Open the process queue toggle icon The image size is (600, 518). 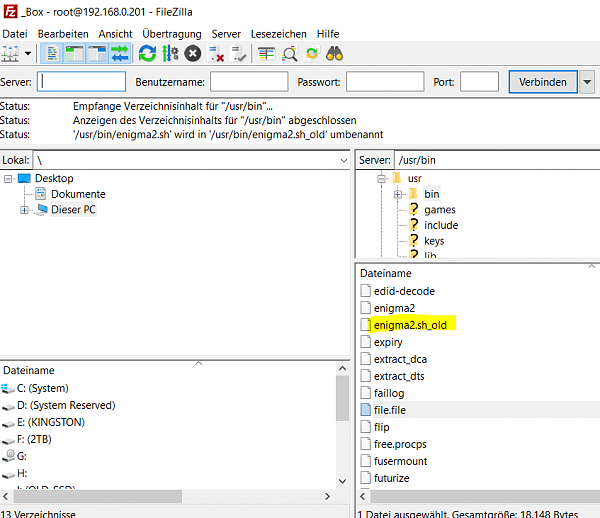pyautogui.click(x=170, y=53)
